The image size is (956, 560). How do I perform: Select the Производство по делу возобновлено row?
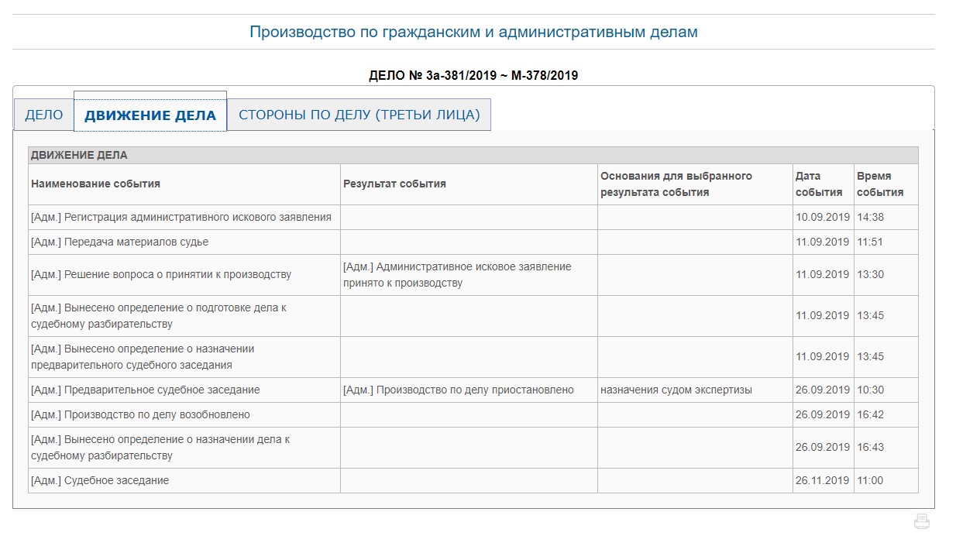[x=140, y=415]
